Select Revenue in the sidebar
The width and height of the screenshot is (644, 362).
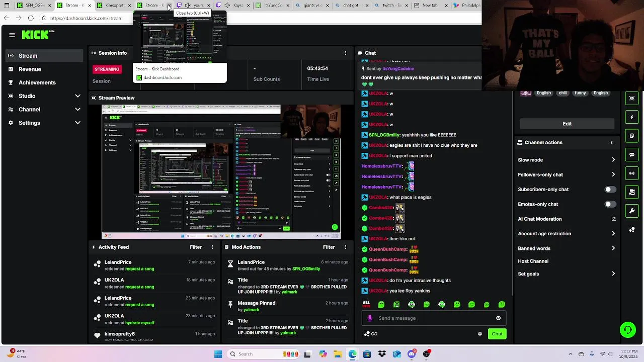pos(44,69)
